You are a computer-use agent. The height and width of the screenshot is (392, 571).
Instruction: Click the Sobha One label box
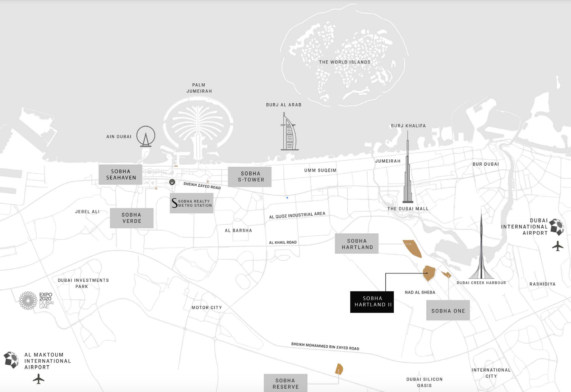(x=448, y=311)
